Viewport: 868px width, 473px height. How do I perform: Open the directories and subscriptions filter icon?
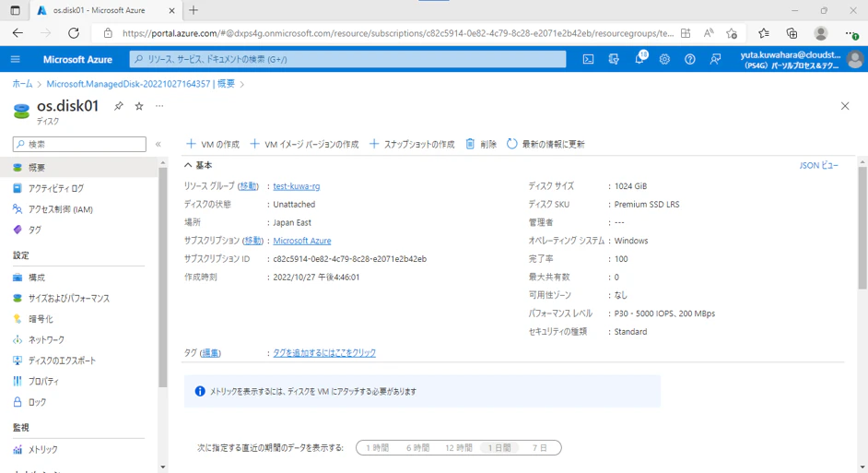[614, 59]
